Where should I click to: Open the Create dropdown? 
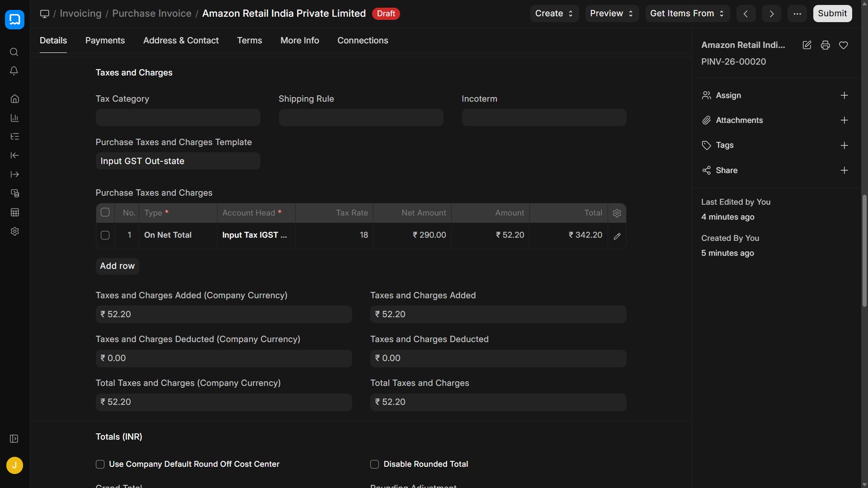pyautogui.click(x=554, y=14)
